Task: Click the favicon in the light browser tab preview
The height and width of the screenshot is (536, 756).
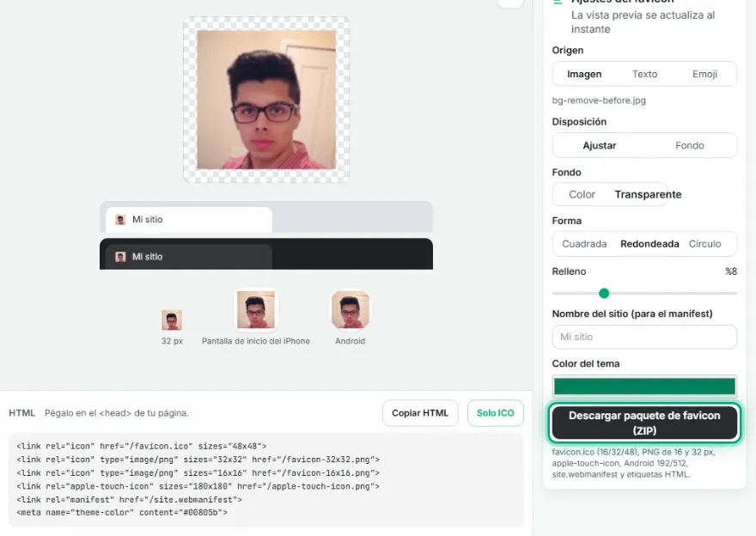Action: pyautogui.click(x=120, y=220)
